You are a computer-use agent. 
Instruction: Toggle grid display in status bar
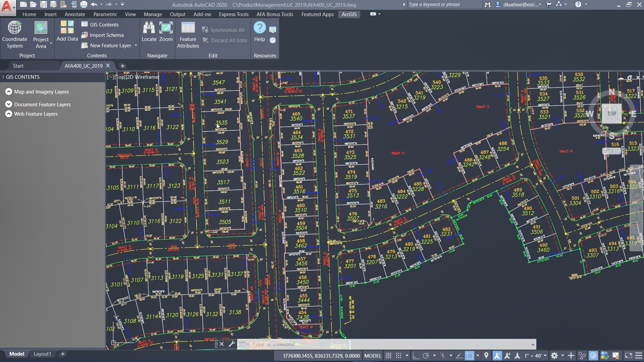click(388, 356)
